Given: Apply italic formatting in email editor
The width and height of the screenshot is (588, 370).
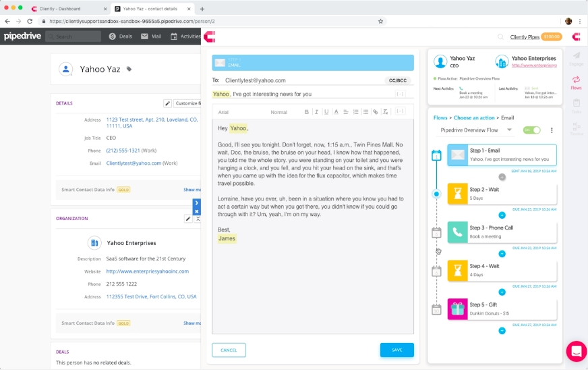Looking at the screenshot, I should pyautogui.click(x=316, y=112).
